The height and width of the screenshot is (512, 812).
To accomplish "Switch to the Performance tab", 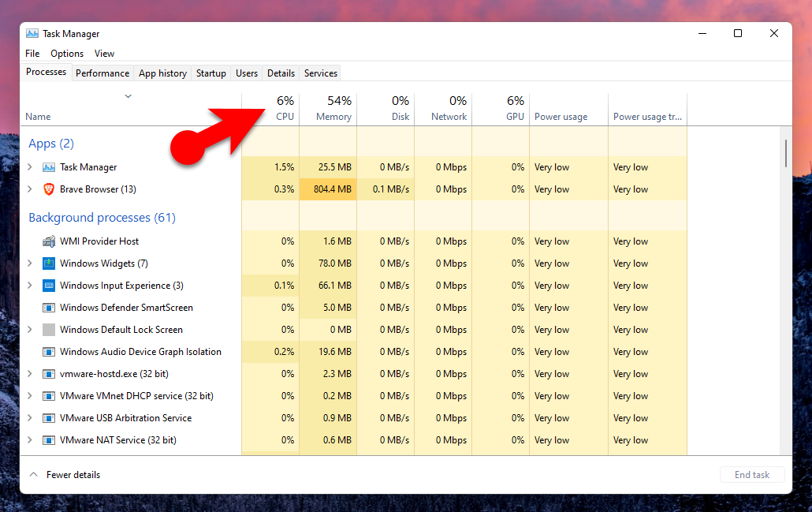I will point(102,73).
